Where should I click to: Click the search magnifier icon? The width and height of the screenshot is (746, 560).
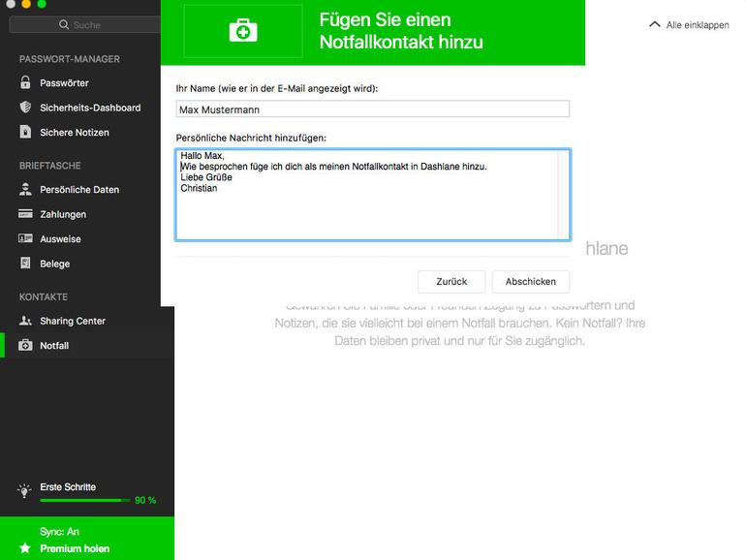click(x=64, y=24)
